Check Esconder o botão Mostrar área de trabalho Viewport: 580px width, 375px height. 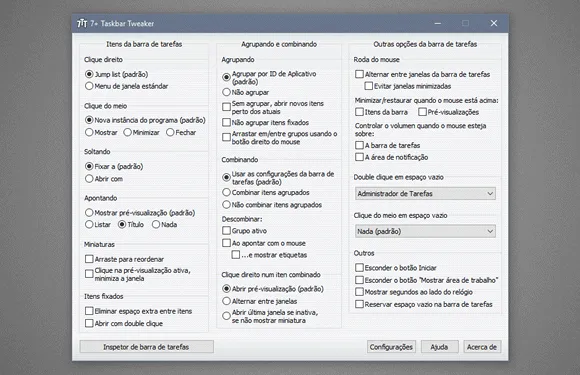(x=359, y=280)
